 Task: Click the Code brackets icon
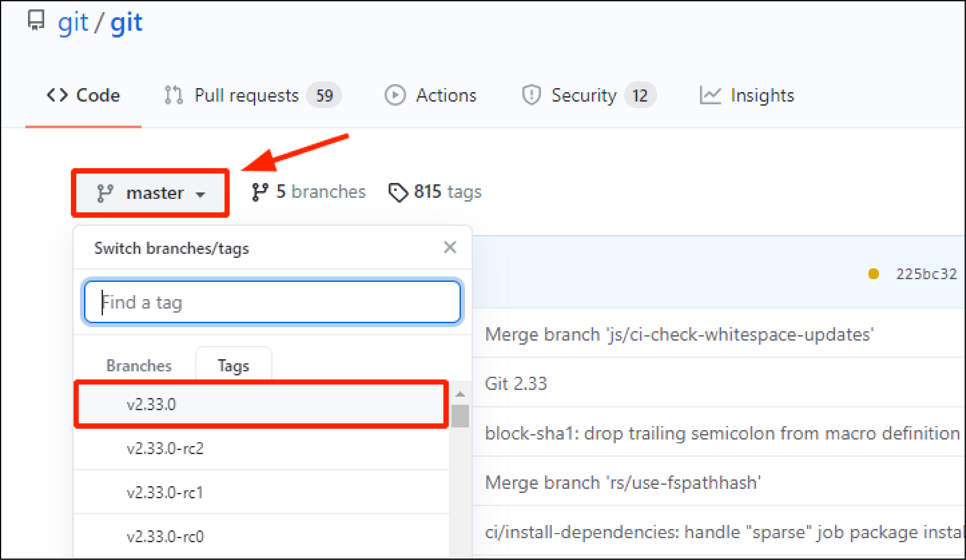click(x=57, y=95)
